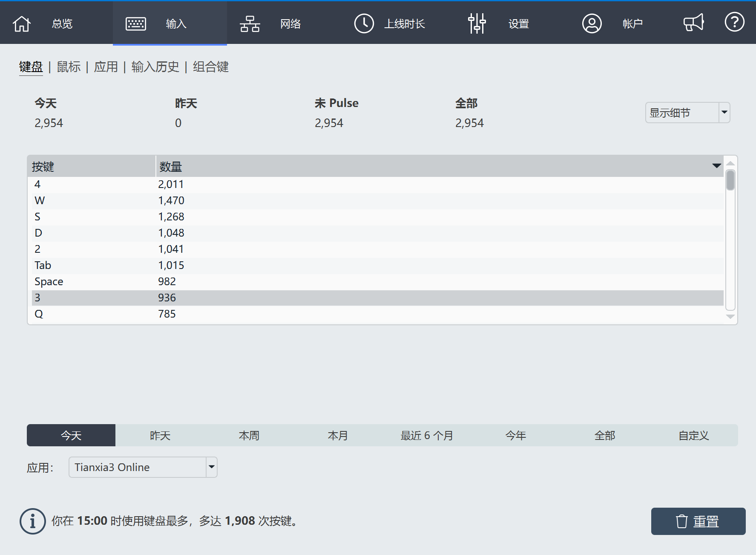Select the 自定义 time range
This screenshot has height=555, width=756.
693,435
